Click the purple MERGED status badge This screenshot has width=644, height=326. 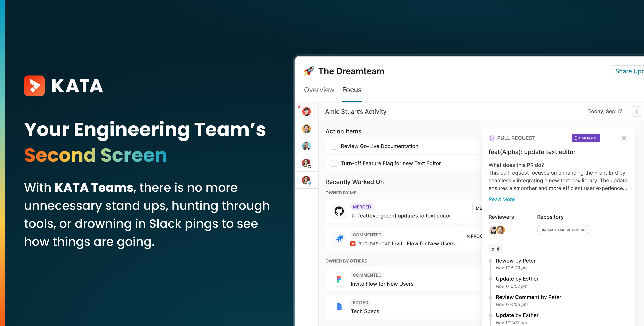coord(586,138)
